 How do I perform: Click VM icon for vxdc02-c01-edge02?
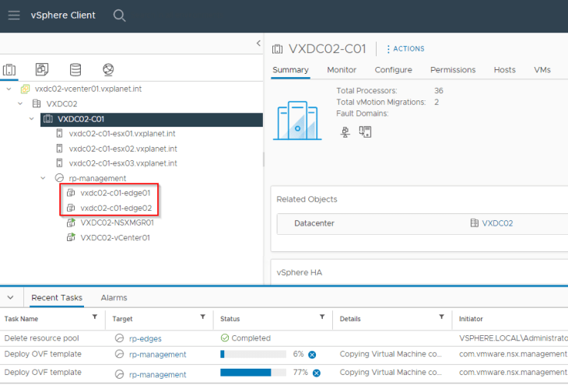(71, 208)
